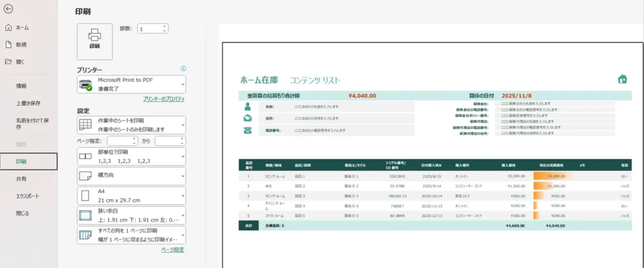644x268 pixels.
Task: Decrease copies with the 部数 down arrow
Action: 165,31
